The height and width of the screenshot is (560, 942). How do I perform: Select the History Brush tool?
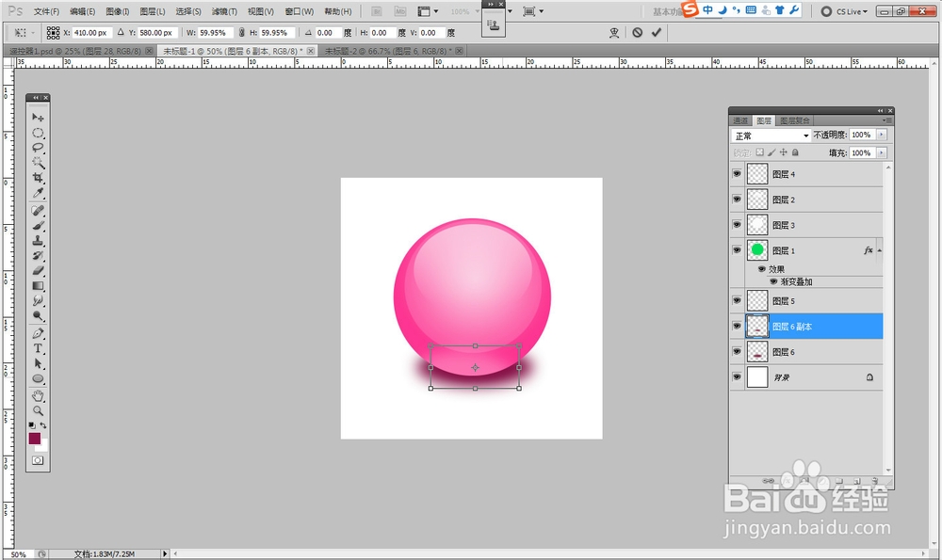pyautogui.click(x=38, y=256)
